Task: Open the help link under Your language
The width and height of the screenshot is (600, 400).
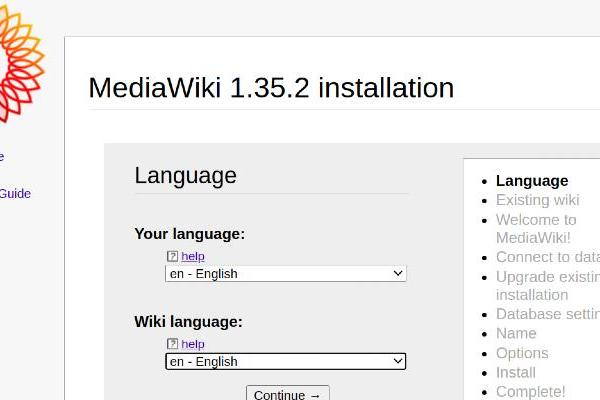Action: coord(193,257)
